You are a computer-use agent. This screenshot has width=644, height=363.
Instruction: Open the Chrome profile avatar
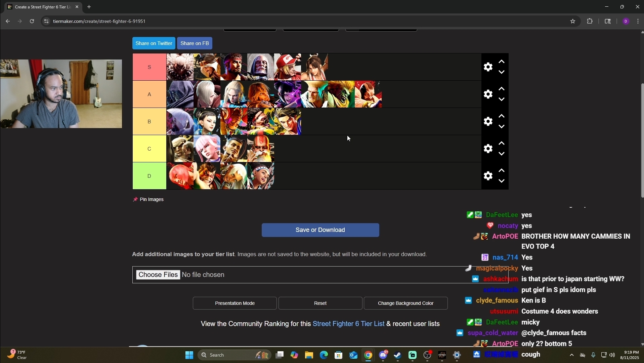tap(626, 21)
